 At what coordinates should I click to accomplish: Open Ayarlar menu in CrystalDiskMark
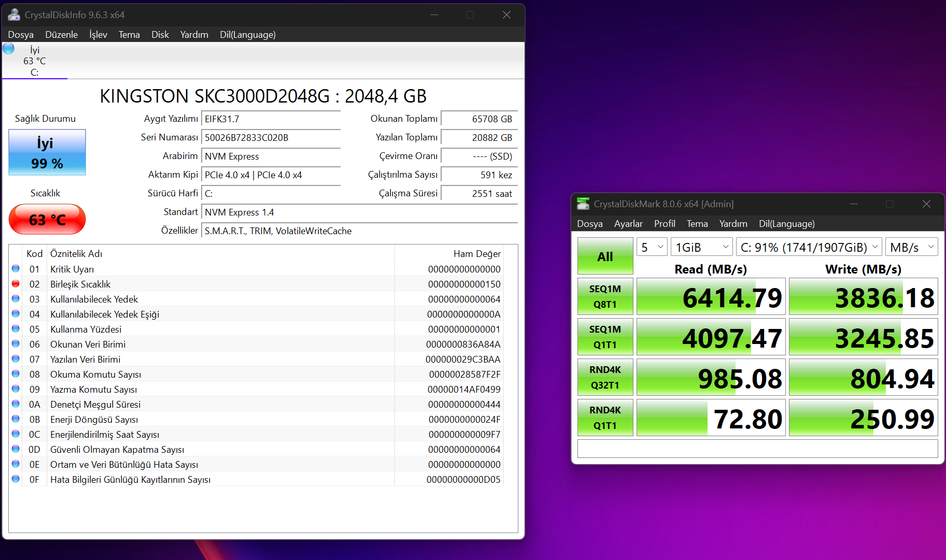click(628, 224)
